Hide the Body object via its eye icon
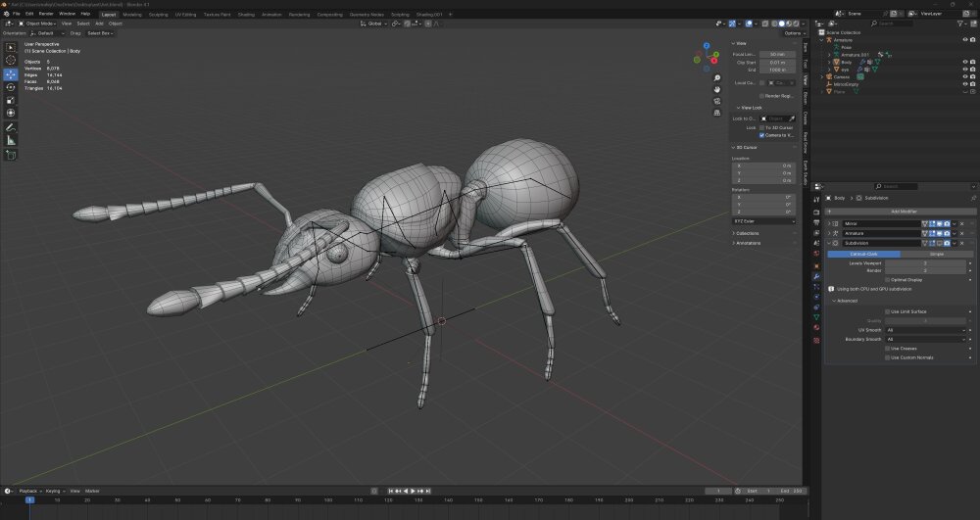The width and height of the screenshot is (980, 520). click(965, 63)
